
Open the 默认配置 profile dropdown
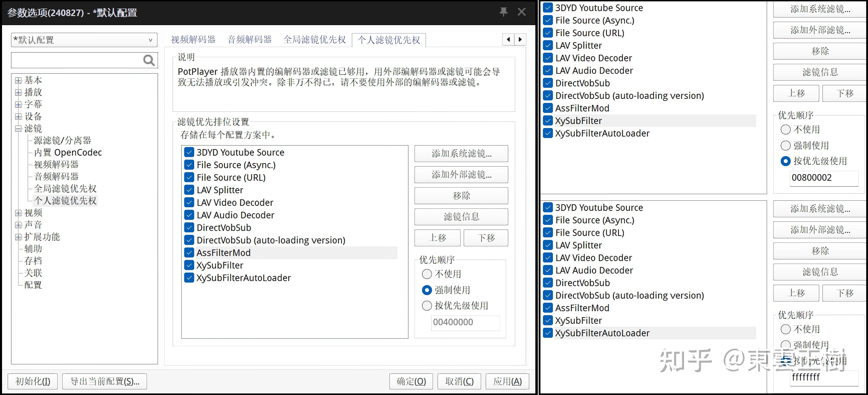[x=84, y=40]
